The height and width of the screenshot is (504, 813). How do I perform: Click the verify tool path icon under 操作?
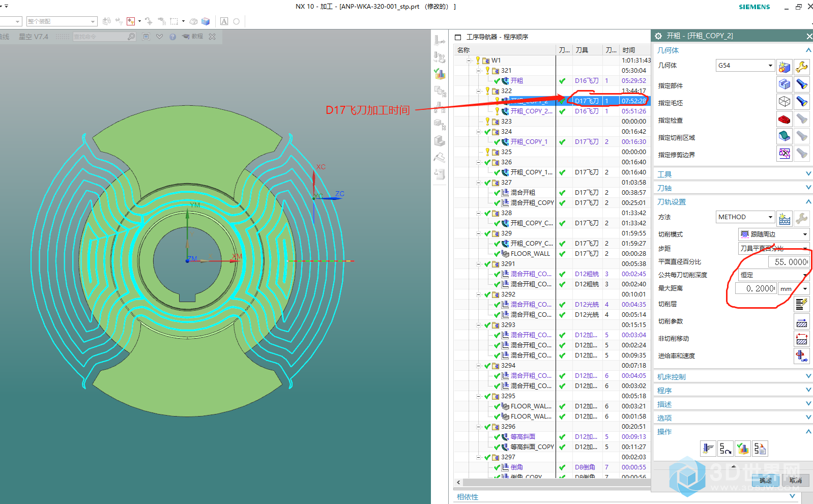coord(743,449)
